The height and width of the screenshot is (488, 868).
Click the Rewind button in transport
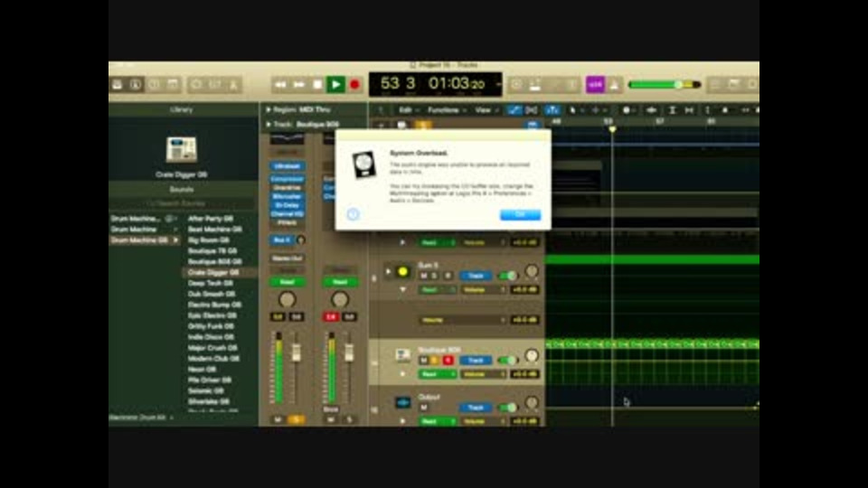[280, 85]
